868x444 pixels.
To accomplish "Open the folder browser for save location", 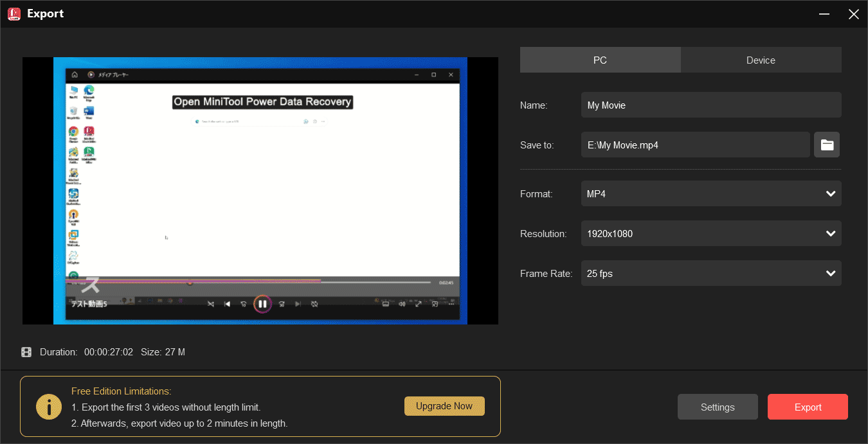I will pyautogui.click(x=827, y=145).
